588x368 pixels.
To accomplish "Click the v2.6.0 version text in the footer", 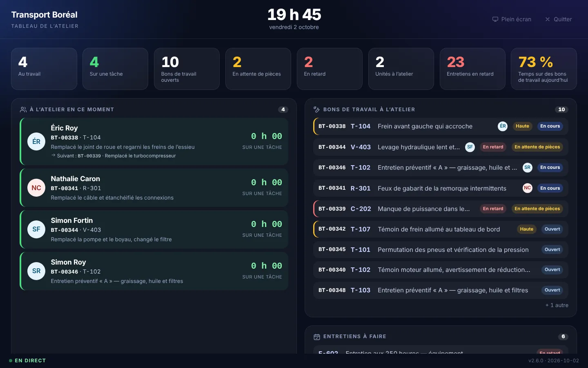I will click(553, 361).
